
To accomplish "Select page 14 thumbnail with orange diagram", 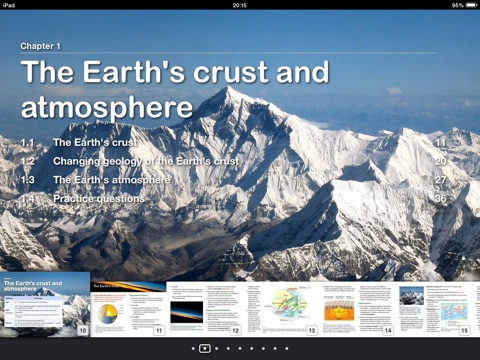I will tap(357, 309).
